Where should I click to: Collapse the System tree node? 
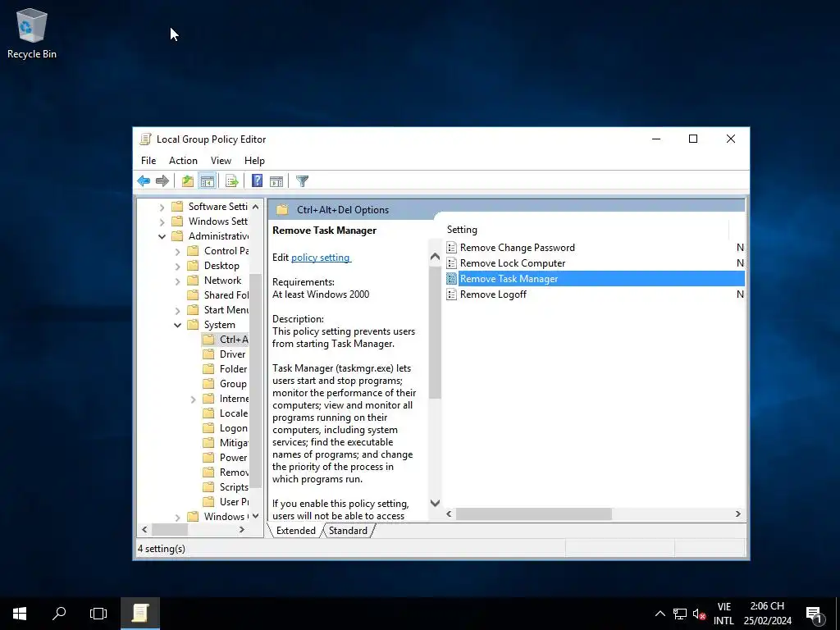(177, 325)
